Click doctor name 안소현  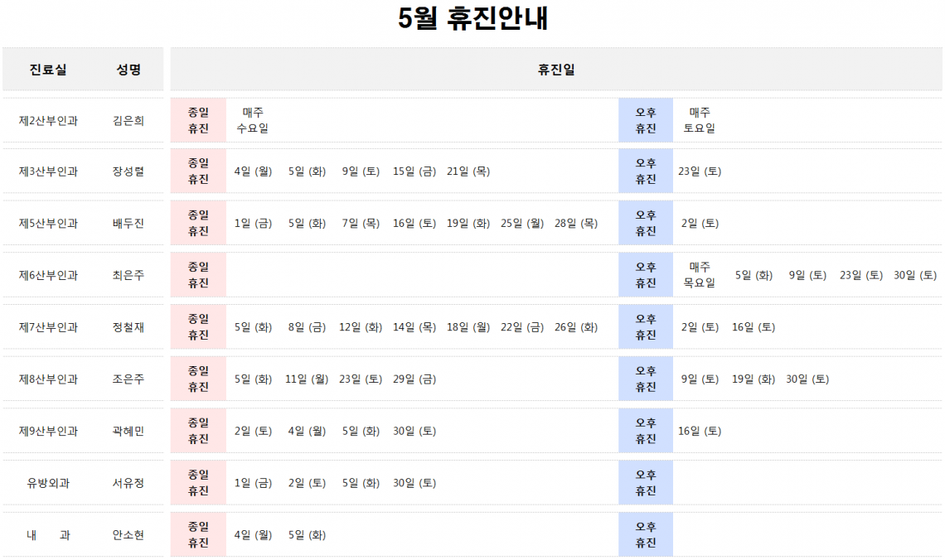click(x=128, y=535)
